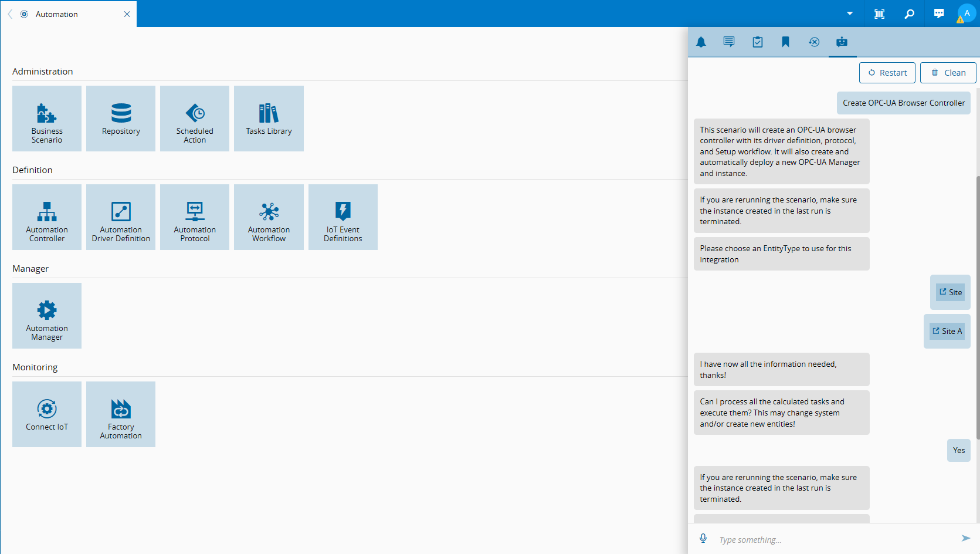Screen dimensions: 980x554
Task: Open the Site entity link
Action: pyautogui.click(x=951, y=292)
